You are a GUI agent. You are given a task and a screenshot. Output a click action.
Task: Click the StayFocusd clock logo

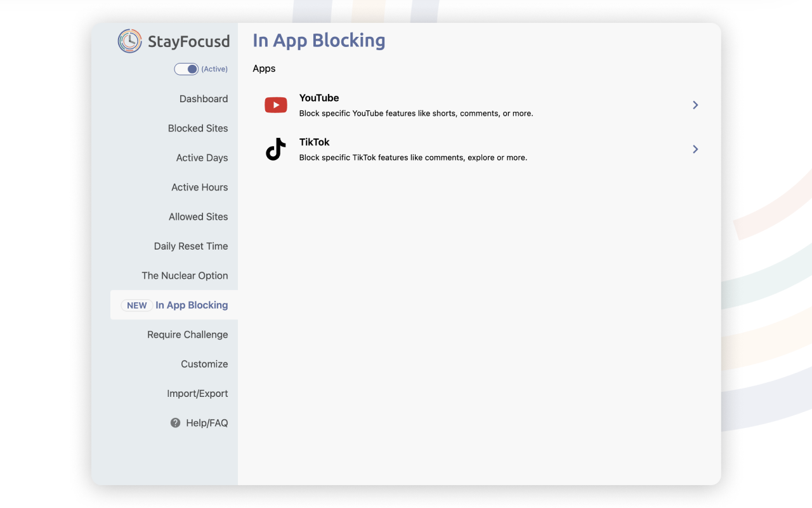click(x=129, y=41)
